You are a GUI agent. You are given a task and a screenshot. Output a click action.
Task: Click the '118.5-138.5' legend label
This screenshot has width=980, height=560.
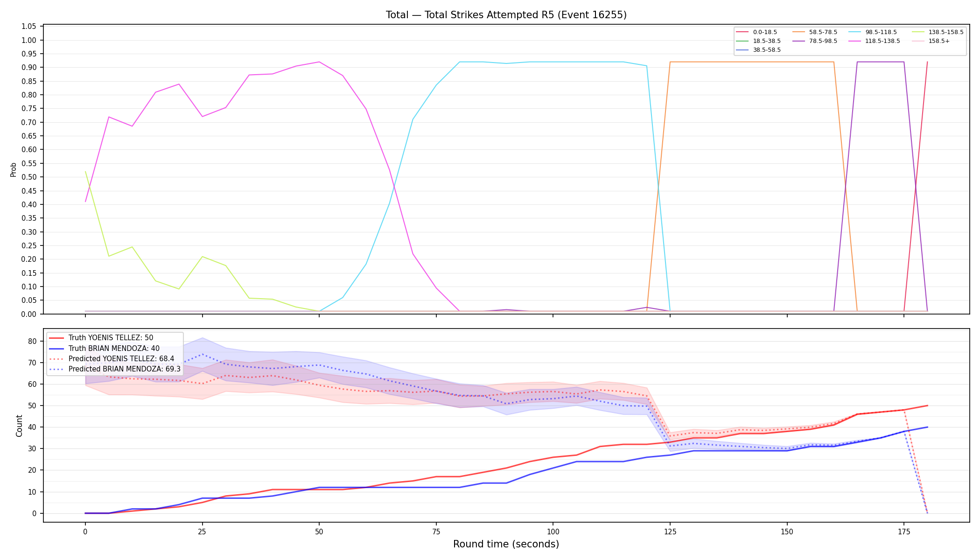(x=882, y=41)
